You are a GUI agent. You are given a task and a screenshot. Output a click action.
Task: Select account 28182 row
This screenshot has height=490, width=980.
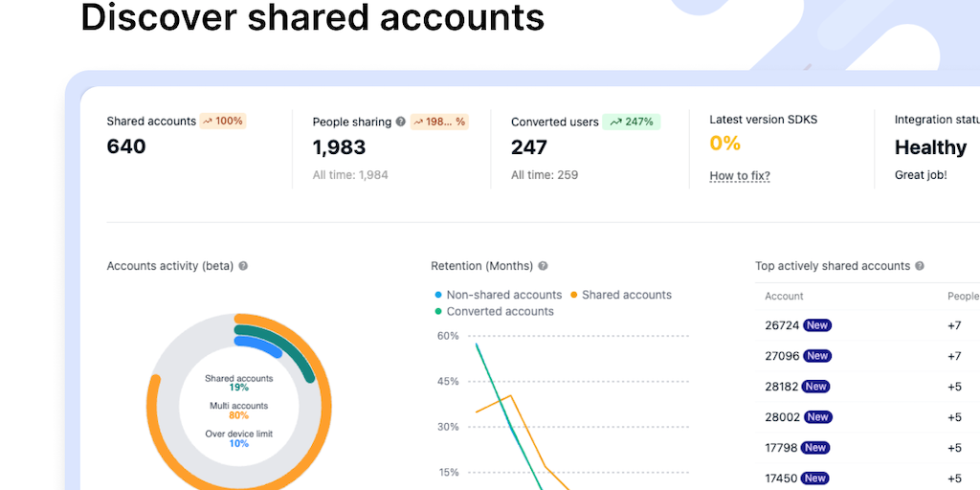[782, 387]
